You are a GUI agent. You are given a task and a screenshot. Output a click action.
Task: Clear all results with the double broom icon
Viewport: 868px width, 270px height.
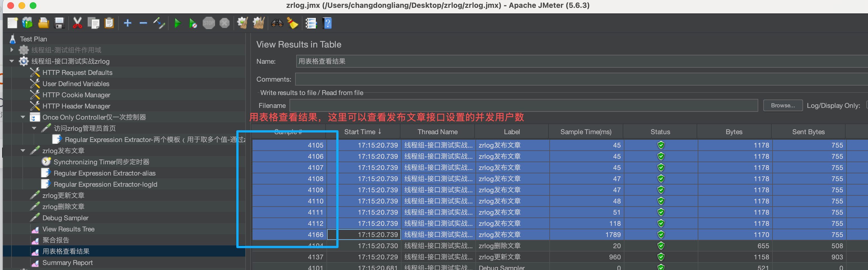coord(258,23)
